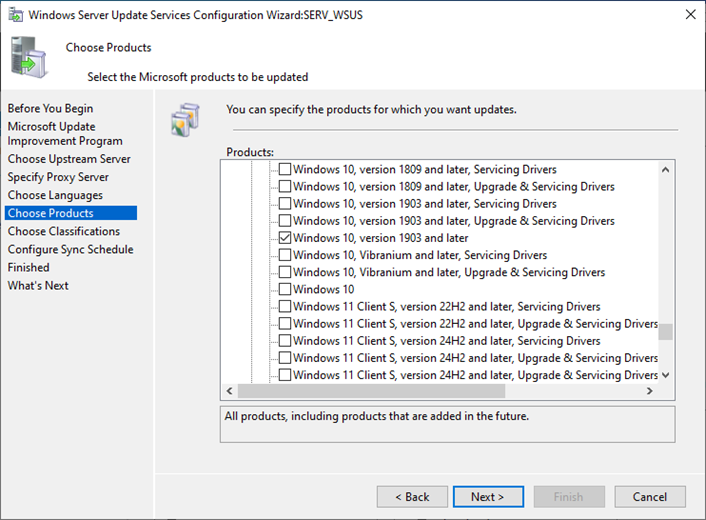
Task: Click the Next button
Action: coord(488,497)
